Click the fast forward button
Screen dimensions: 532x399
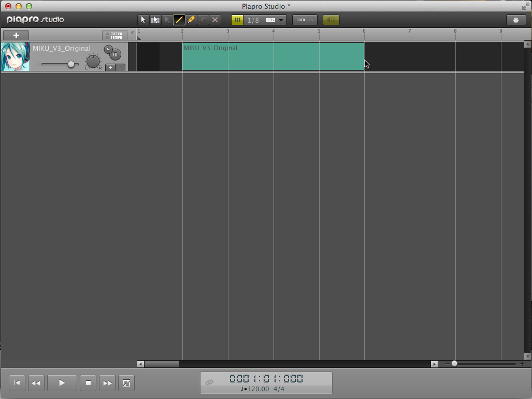107,383
